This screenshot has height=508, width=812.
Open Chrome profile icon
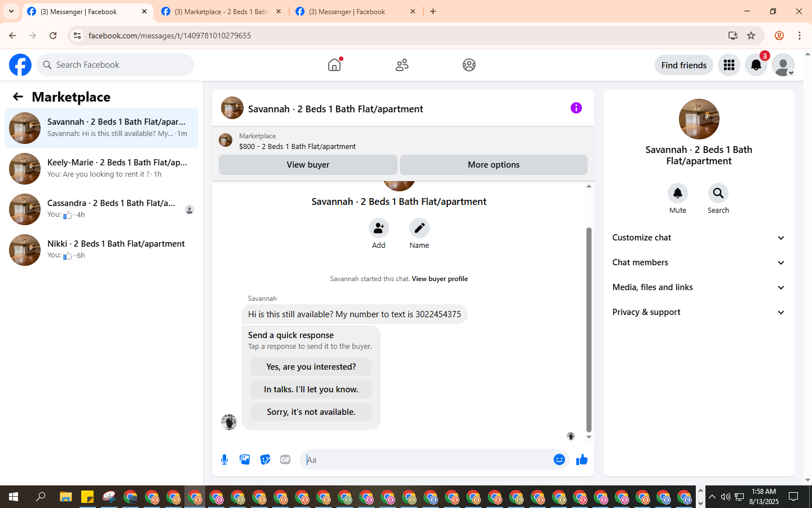tap(779, 36)
